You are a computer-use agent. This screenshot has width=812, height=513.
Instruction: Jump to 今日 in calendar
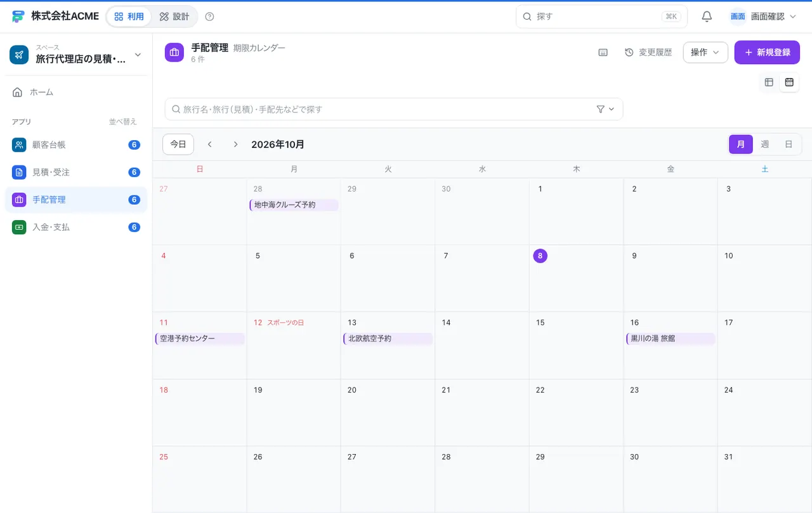[178, 145]
